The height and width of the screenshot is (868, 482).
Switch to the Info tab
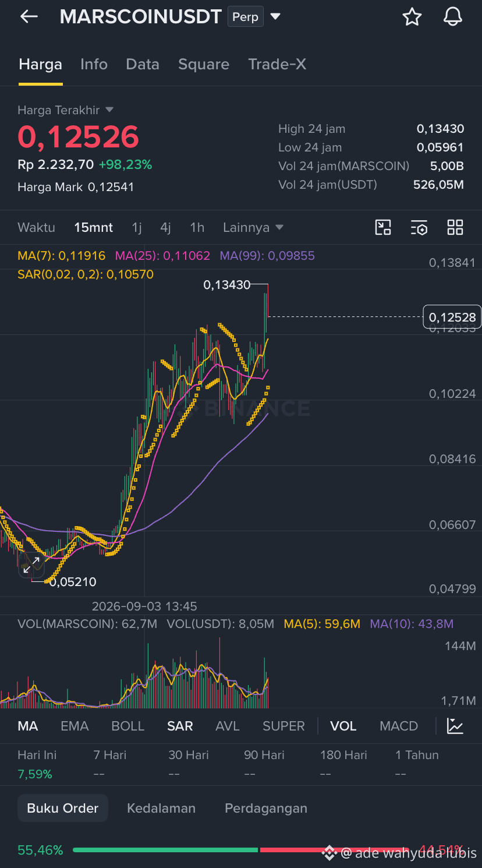94,64
